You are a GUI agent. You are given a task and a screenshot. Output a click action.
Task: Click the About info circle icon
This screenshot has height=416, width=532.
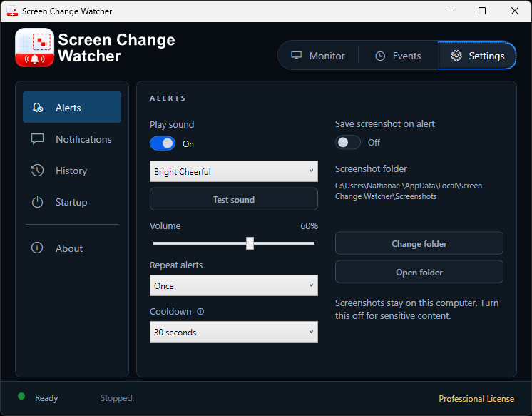click(x=37, y=248)
